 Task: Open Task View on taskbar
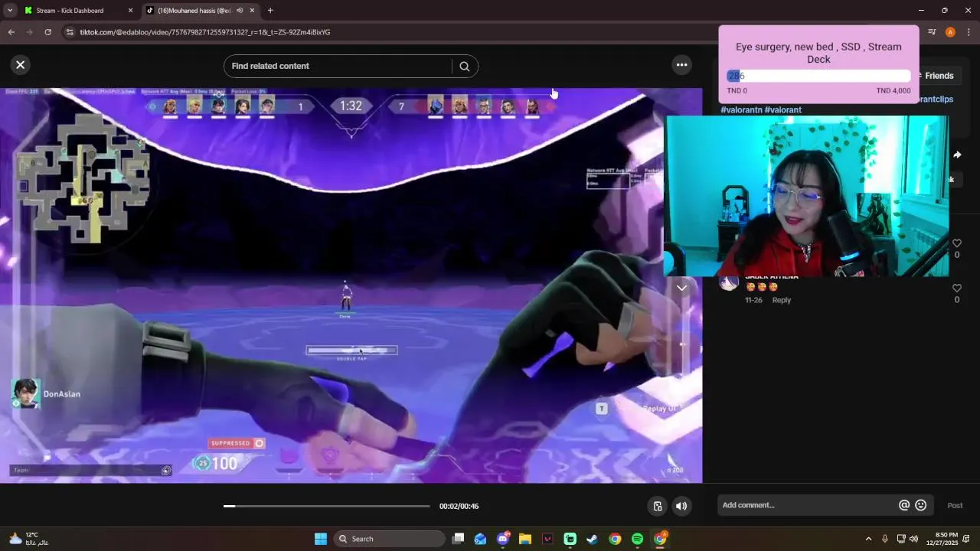pyautogui.click(x=458, y=539)
